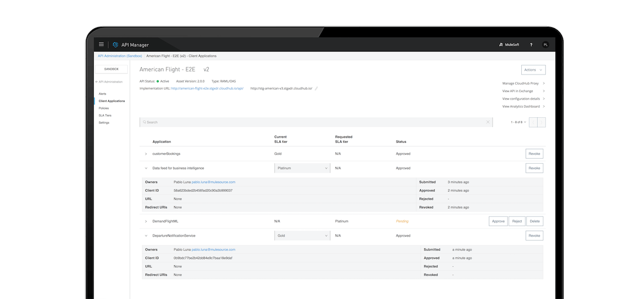Click the Application column header
The width and height of the screenshot is (644, 299).
point(162,141)
